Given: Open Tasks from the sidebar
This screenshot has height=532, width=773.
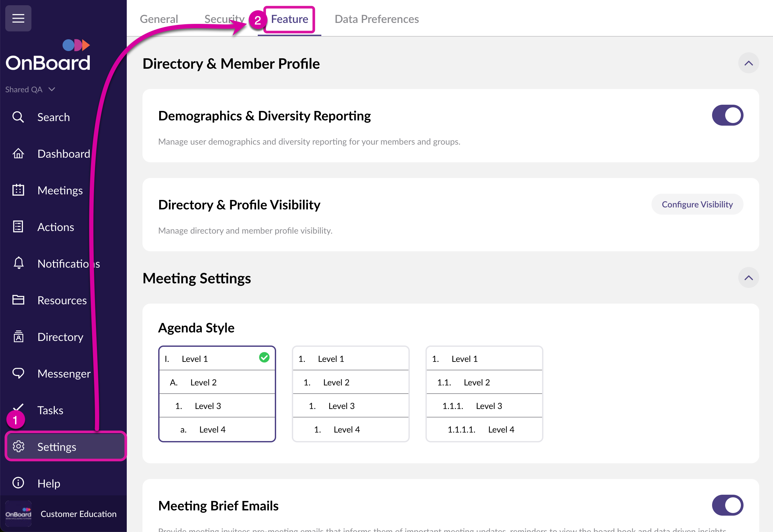Looking at the screenshot, I should 50,410.
